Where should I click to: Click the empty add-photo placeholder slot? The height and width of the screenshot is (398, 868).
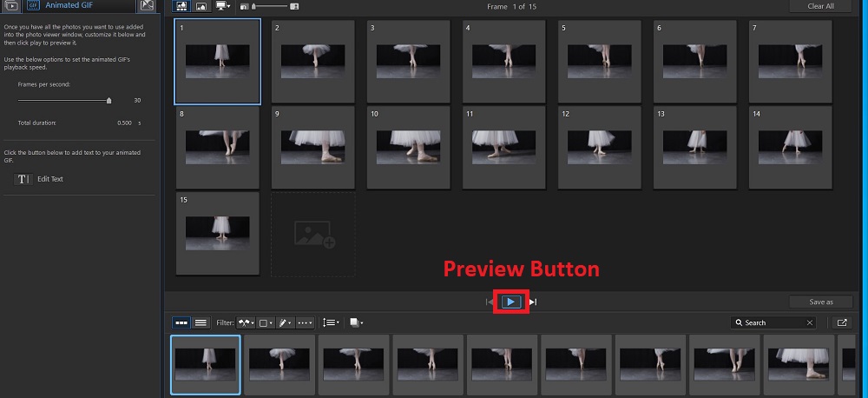click(x=313, y=234)
